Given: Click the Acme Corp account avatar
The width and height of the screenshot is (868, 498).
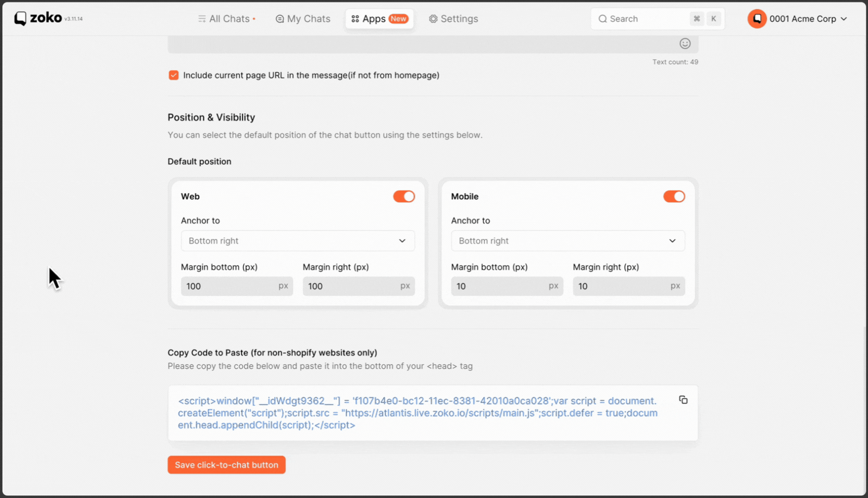Looking at the screenshot, I should (x=757, y=19).
